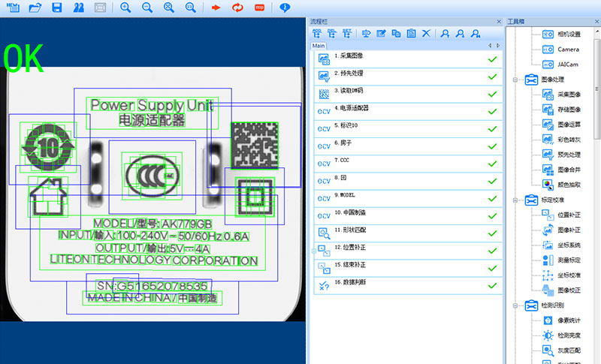
Task: Click green checkmark for step 3 读取DM码
Action: tap(492, 94)
